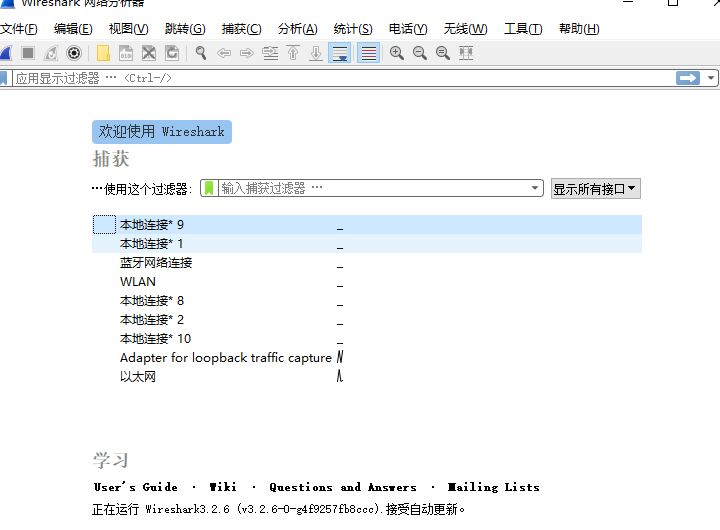
Task: Open the Wiki link
Action: click(x=223, y=487)
